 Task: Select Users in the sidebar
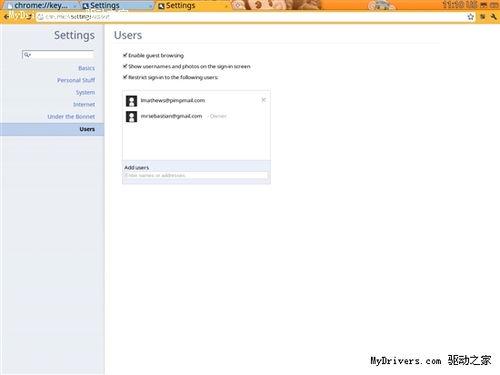pyautogui.click(x=52, y=129)
